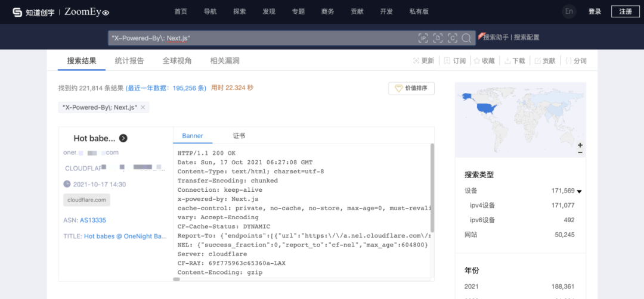Click the Hot babes... result heading
Screen dimensions: 644x299
pos(94,139)
